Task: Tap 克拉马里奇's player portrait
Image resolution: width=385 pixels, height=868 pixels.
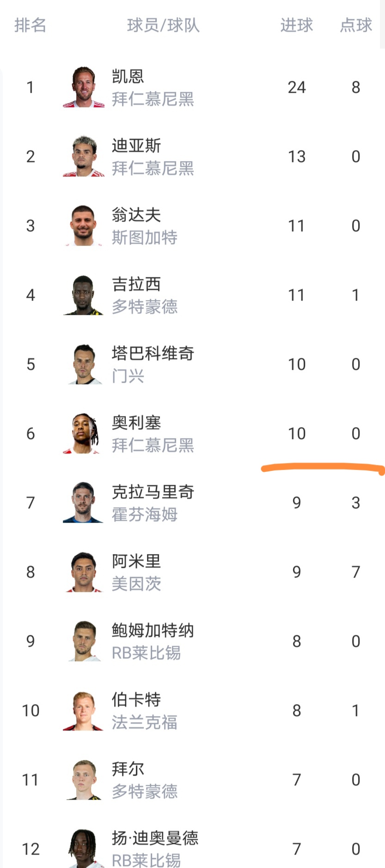Action: click(x=84, y=503)
